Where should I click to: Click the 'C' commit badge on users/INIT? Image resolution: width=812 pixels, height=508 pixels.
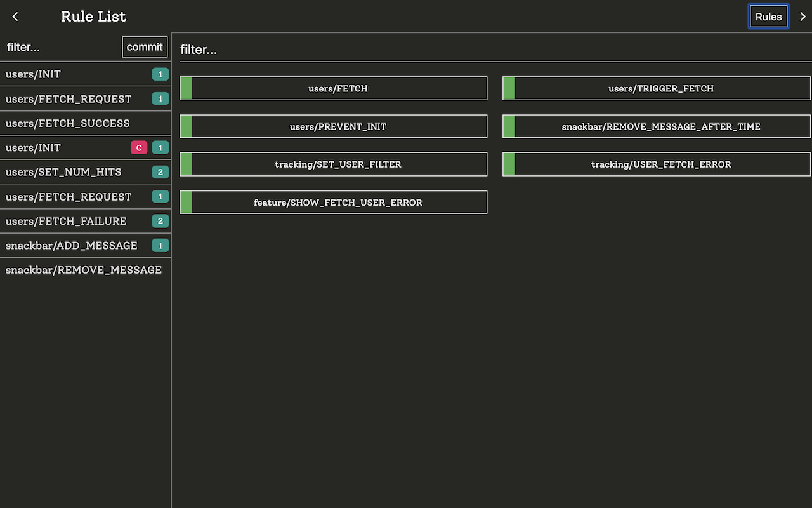click(139, 147)
